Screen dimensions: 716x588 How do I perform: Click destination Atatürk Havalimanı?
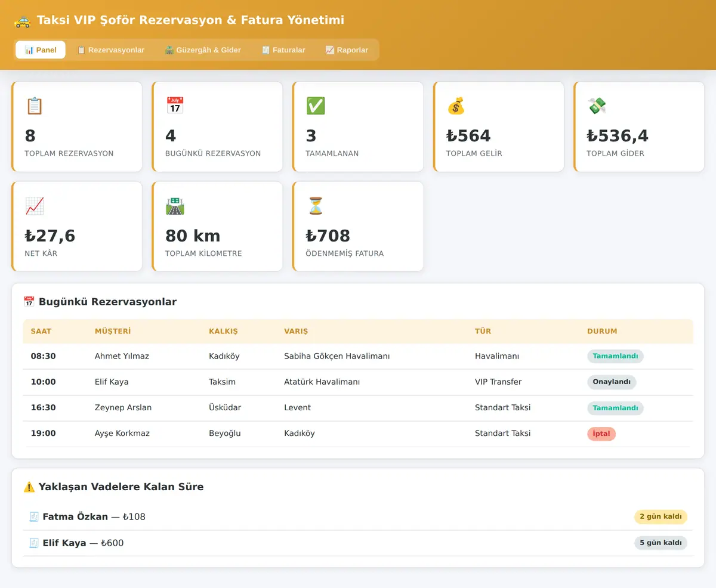pos(322,382)
